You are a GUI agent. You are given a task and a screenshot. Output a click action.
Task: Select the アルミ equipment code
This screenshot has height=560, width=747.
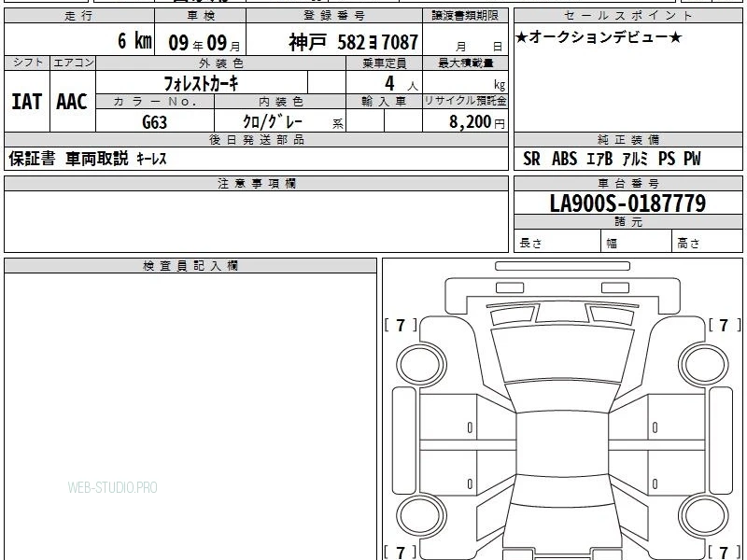pos(635,159)
